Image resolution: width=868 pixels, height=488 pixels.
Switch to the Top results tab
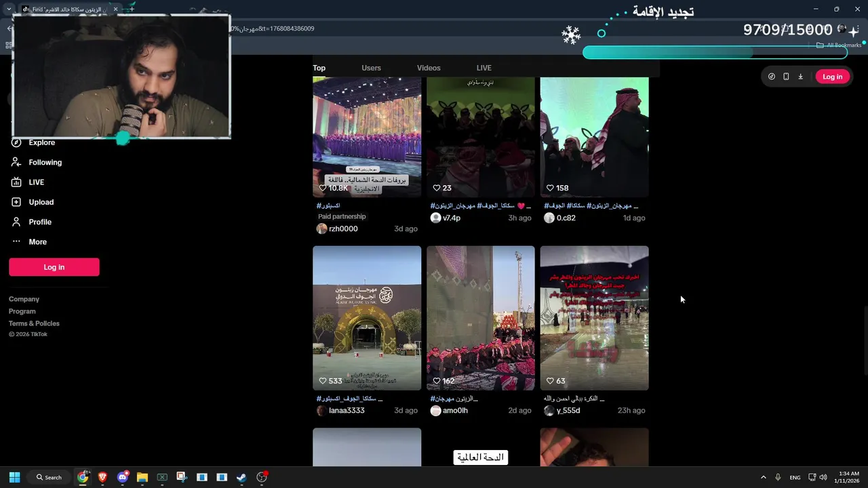(319, 68)
